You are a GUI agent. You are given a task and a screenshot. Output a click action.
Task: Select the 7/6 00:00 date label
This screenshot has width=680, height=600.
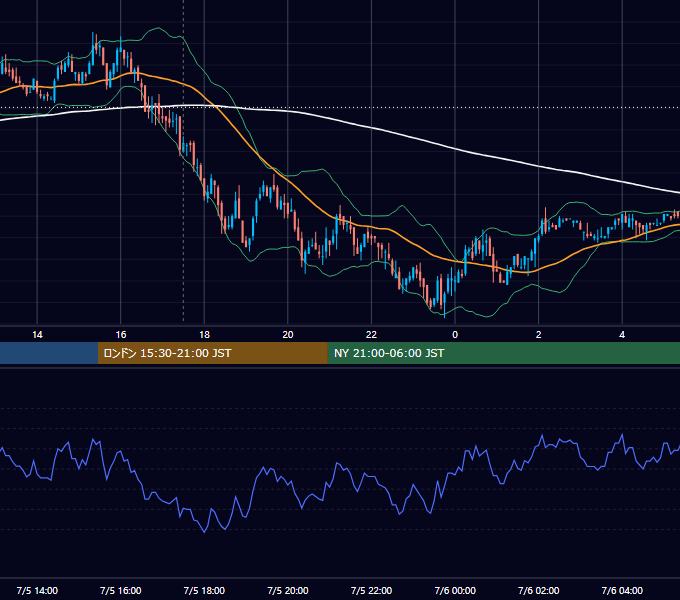point(455,590)
